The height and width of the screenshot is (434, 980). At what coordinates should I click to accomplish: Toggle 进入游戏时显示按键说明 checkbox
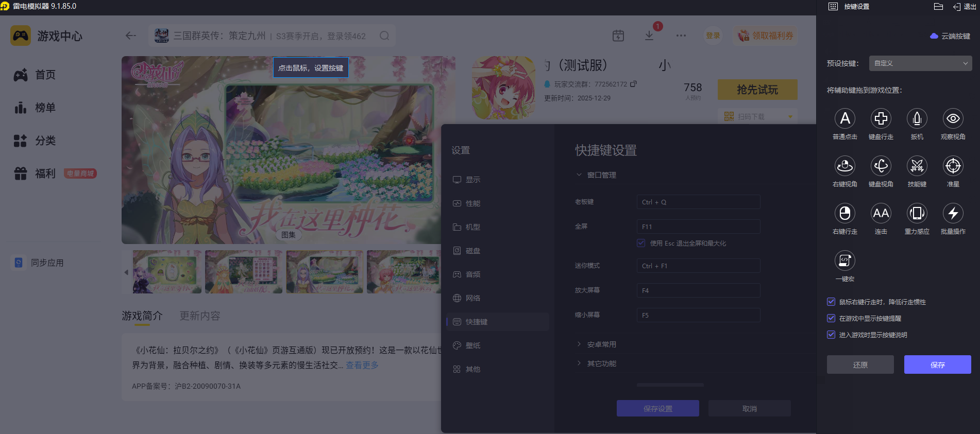click(x=831, y=335)
